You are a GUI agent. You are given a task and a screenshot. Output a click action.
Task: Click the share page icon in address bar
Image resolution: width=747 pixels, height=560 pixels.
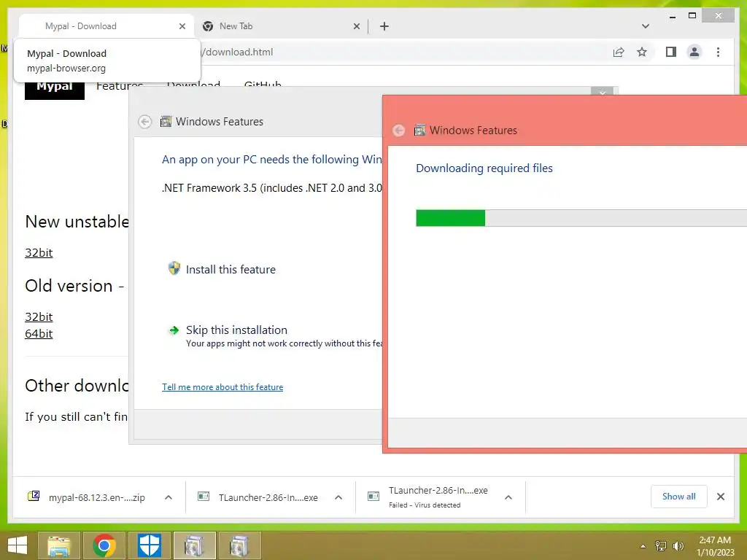pyautogui.click(x=619, y=52)
